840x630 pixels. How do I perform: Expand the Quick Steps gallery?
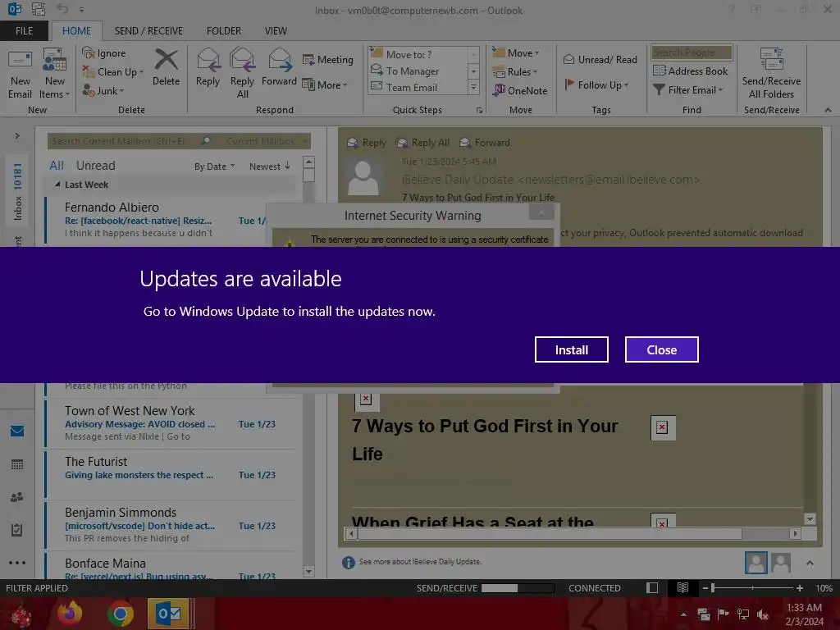[473, 87]
